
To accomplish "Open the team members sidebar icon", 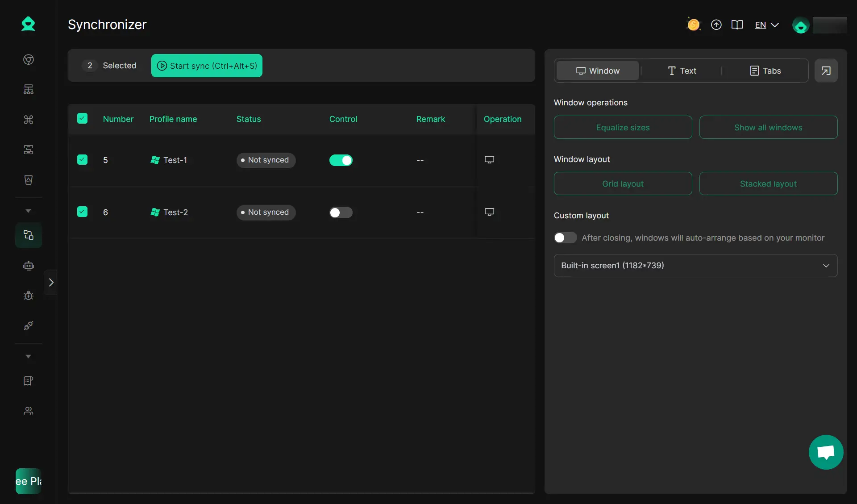I will [29, 411].
